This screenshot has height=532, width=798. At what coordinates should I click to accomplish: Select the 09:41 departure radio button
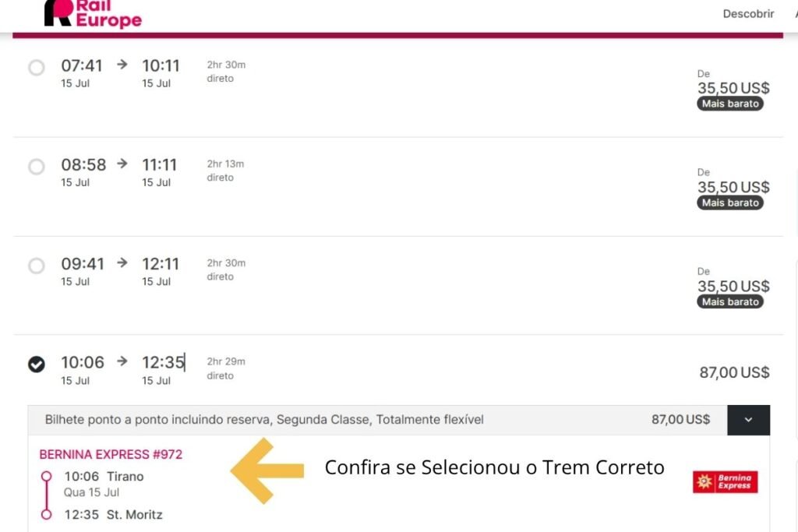point(36,266)
